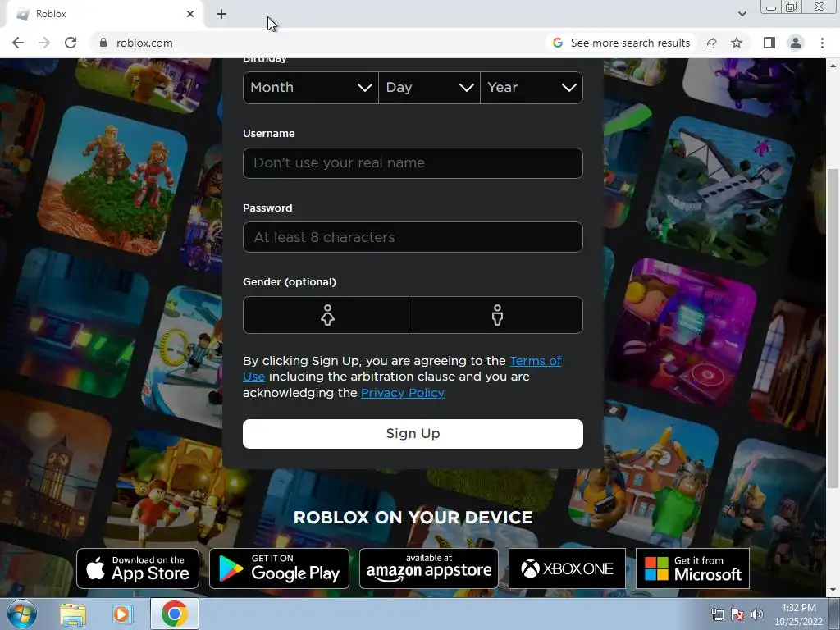Open the Privacy Policy link
Screen dimensions: 840x630
click(402, 393)
